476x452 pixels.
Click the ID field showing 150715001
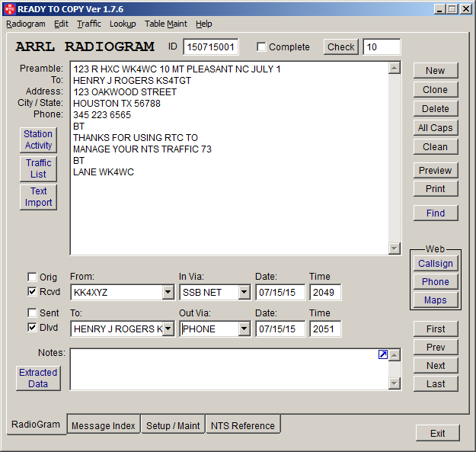click(211, 46)
